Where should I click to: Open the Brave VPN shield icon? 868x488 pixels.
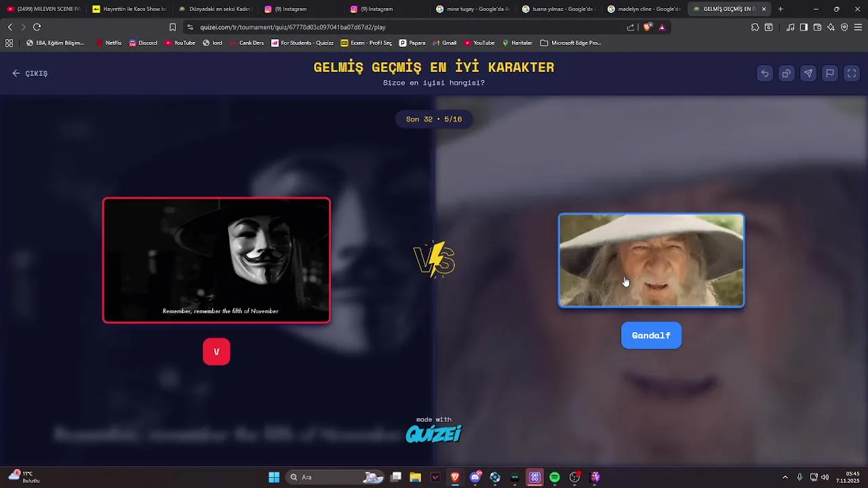tap(844, 27)
